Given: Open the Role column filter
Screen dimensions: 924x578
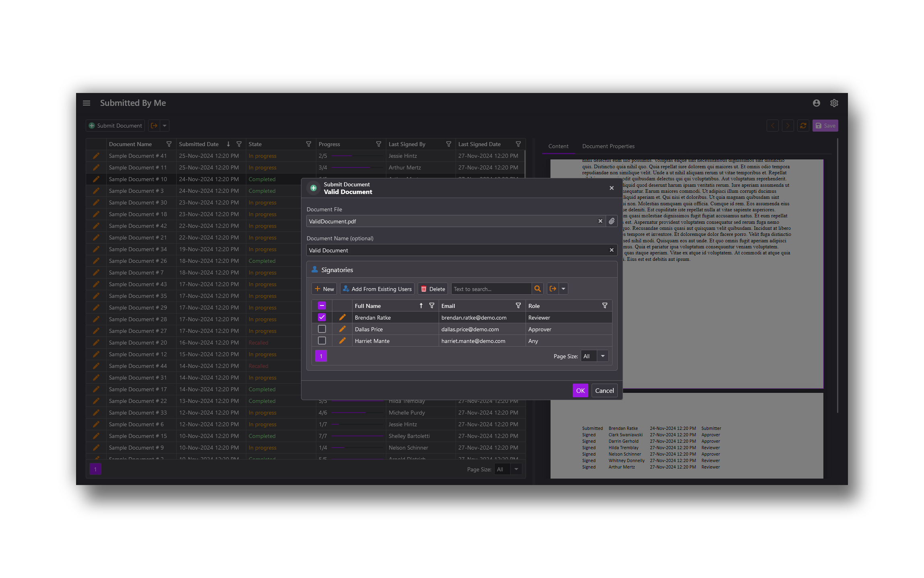Looking at the screenshot, I should (x=604, y=306).
